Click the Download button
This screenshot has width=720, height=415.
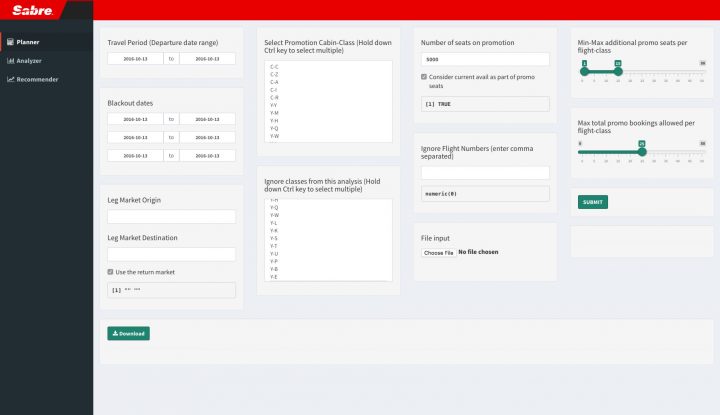(x=128, y=333)
